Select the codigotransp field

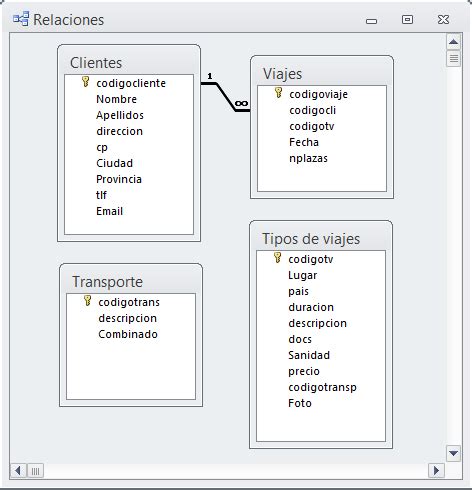pos(322,387)
